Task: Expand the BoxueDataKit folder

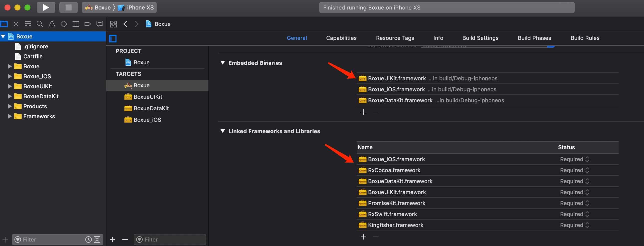Action: click(10, 97)
